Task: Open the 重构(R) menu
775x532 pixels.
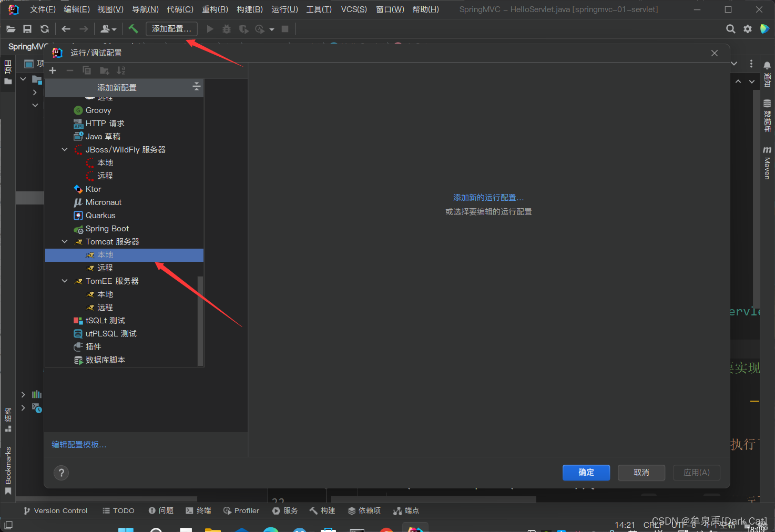Action: point(215,9)
